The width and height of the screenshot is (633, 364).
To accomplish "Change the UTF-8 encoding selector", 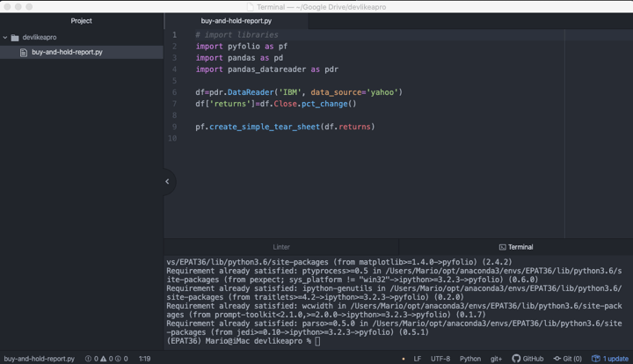I will (440, 359).
